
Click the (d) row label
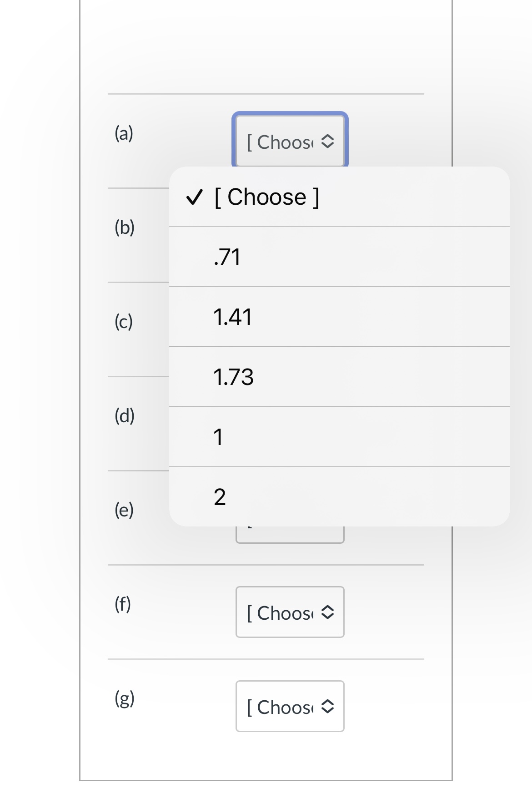pyautogui.click(x=124, y=415)
